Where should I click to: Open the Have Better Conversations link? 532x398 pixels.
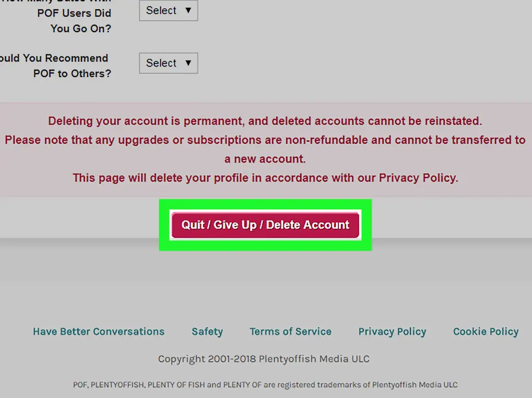coord(99,332)
